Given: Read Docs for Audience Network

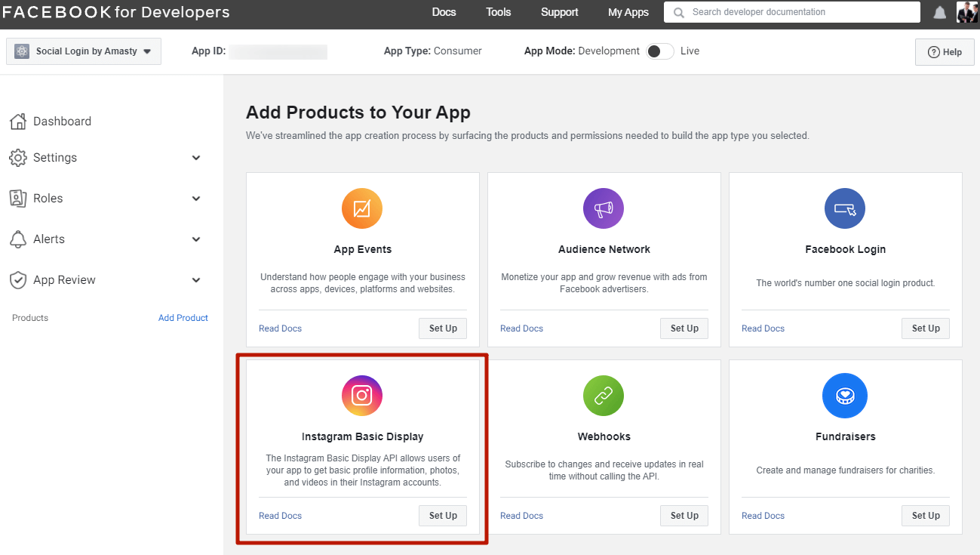Looking at the screenshot, I should tap(521, 328).
